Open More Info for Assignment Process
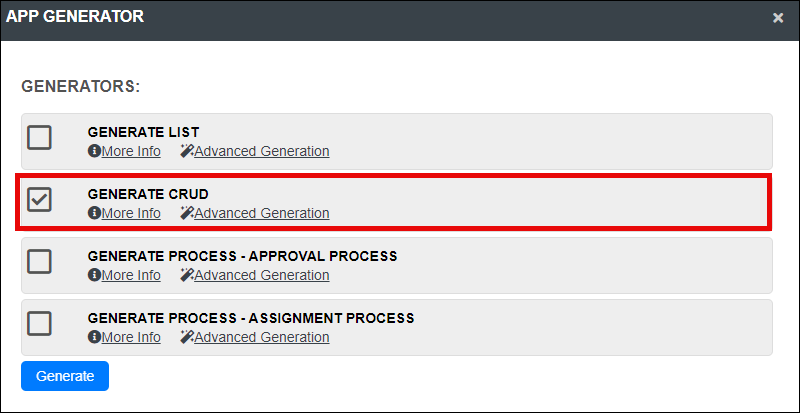The image size is (800, 413). (x=131, y=338)
